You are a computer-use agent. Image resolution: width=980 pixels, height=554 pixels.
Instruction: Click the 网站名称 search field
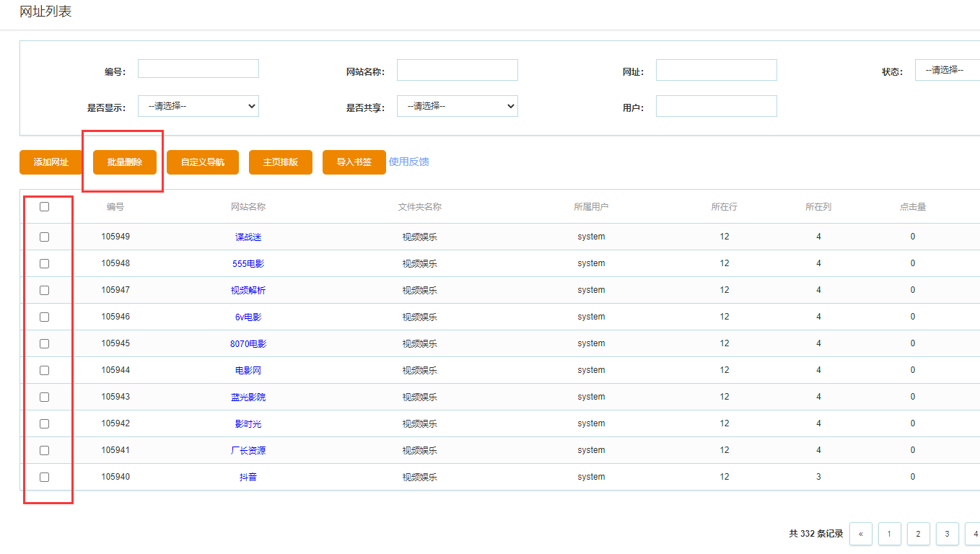pos(457,70)
